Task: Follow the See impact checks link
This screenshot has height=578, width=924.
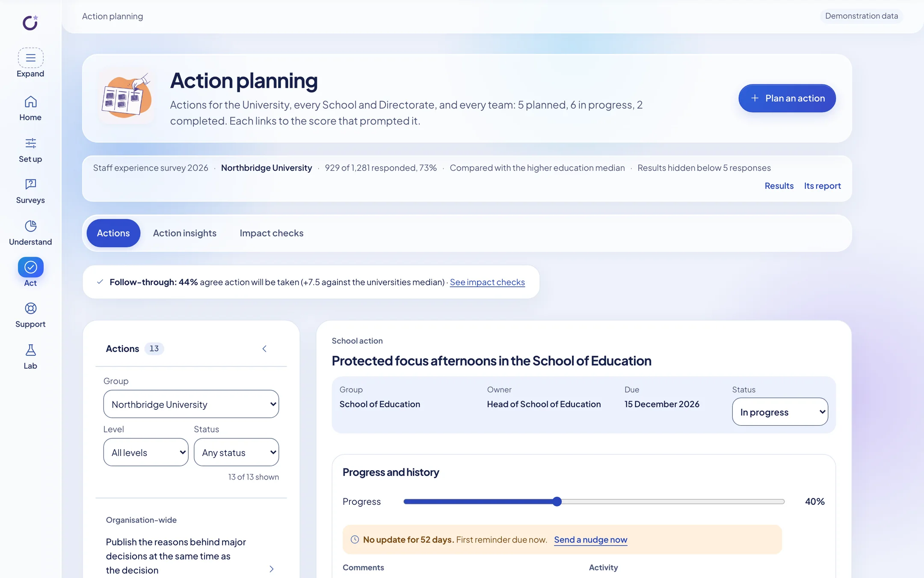Action: pyautogui.click(x=487, y=282)
